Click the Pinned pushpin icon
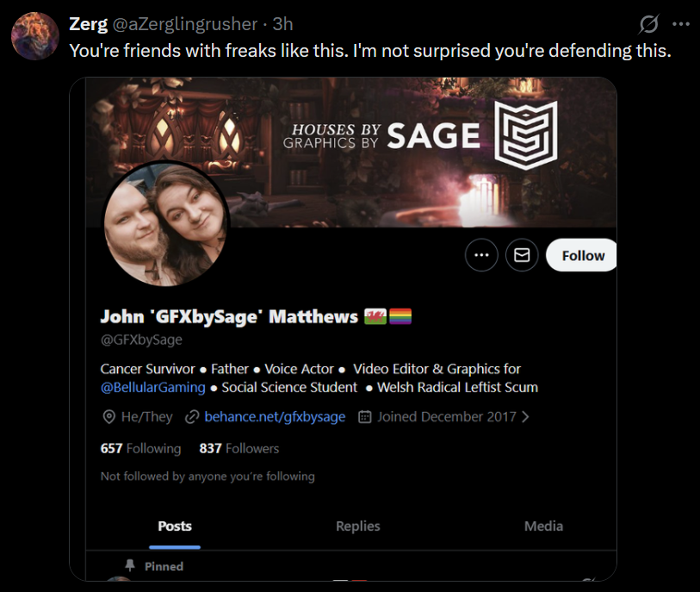The height and width of the screenshot is (592, 700). pos(130,565)
